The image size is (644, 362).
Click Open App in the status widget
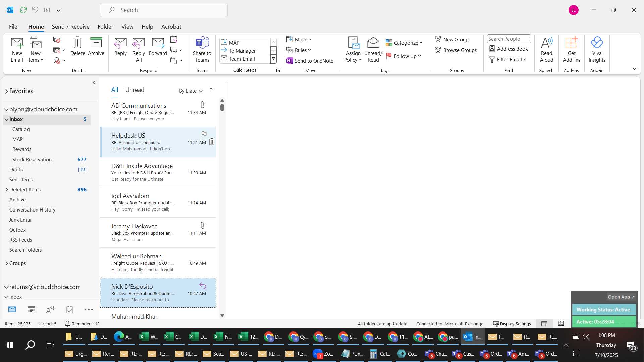pos(621,297)
